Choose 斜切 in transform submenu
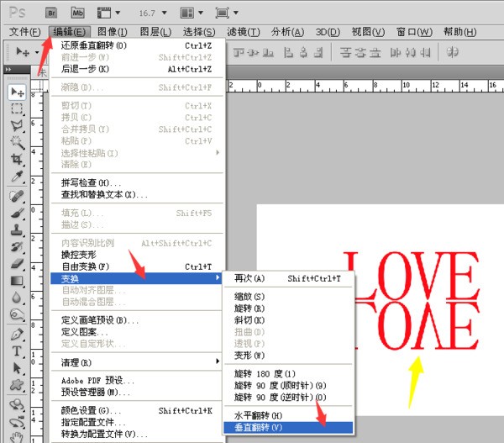 tap(288, 320)
